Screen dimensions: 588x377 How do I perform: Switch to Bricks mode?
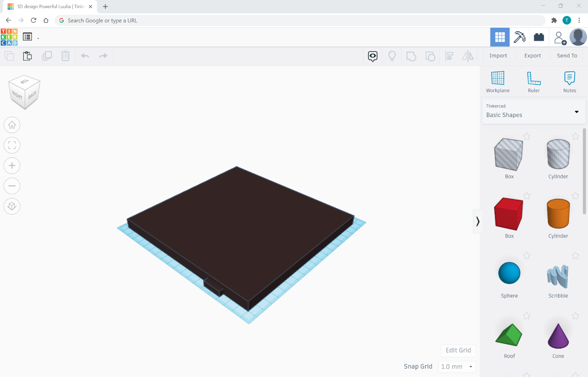[539, 37]
